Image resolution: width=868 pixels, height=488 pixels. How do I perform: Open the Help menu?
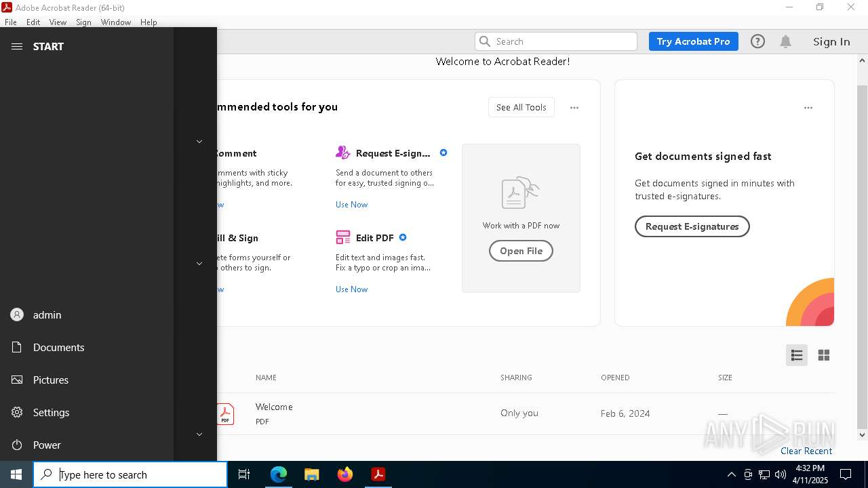click(149, 22)
